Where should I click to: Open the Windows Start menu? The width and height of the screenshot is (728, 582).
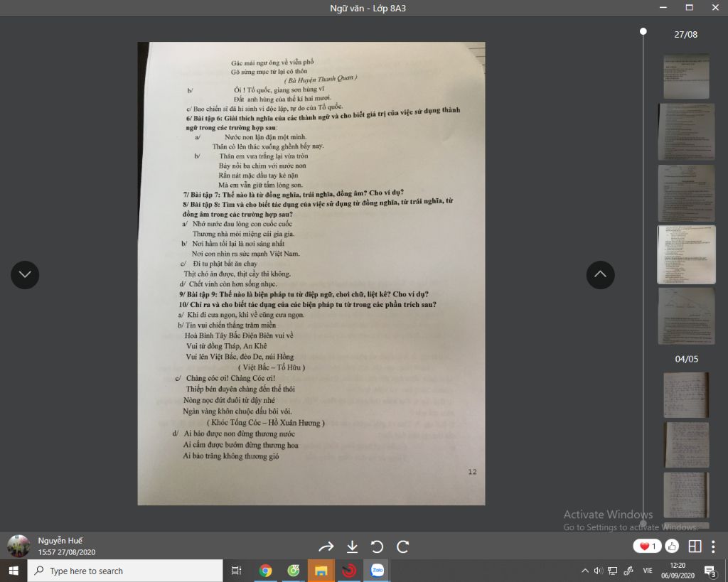tap(14, 571)
